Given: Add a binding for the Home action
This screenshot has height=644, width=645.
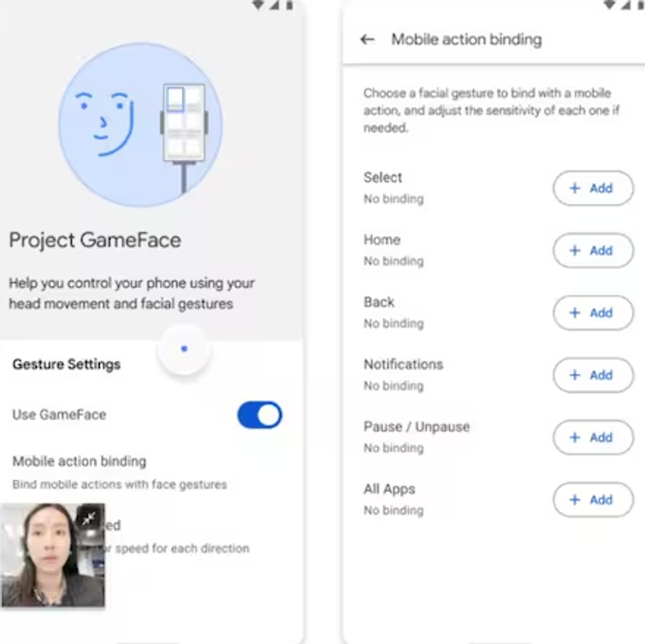Looking at the screenshot, I should pos(593,250).
